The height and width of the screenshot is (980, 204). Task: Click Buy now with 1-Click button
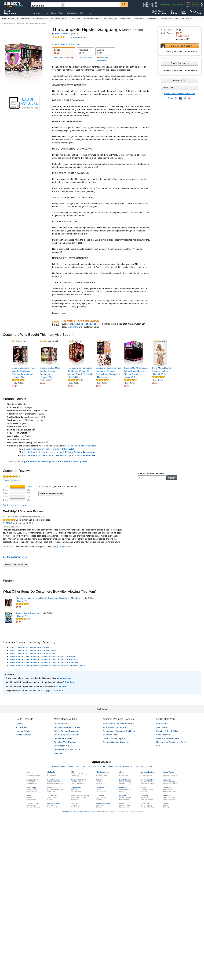[x=179, y=46]
